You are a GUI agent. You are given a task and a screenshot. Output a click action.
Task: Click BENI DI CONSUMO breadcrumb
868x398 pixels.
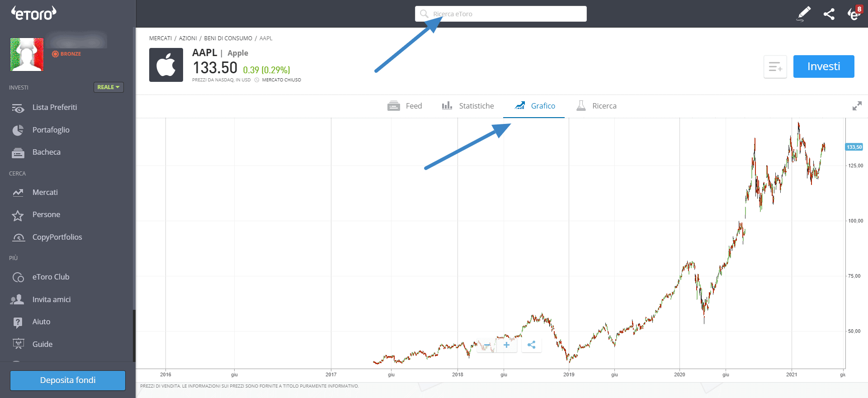click(228, 38)
